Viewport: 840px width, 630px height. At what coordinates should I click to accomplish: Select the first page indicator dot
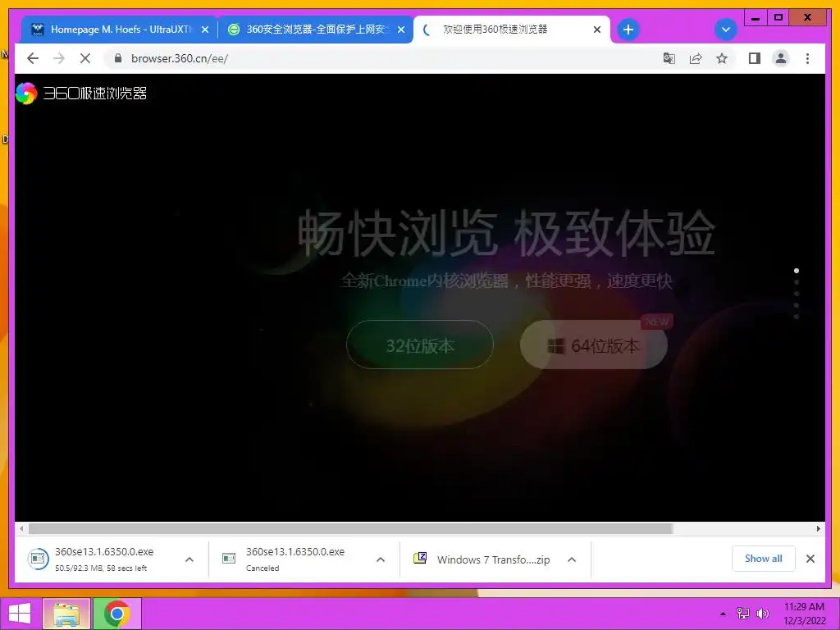coord(797,271)
